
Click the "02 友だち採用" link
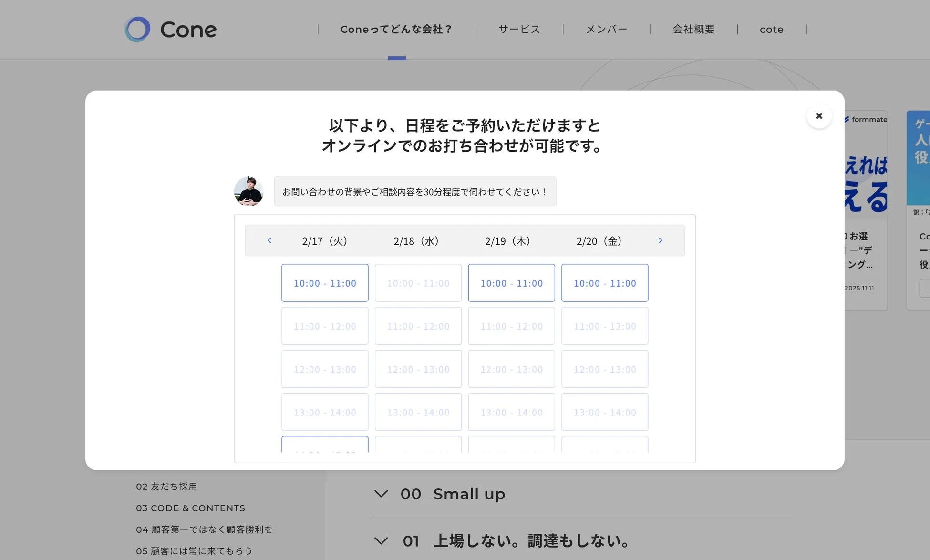pyautogui.click(x=167, y=487)
